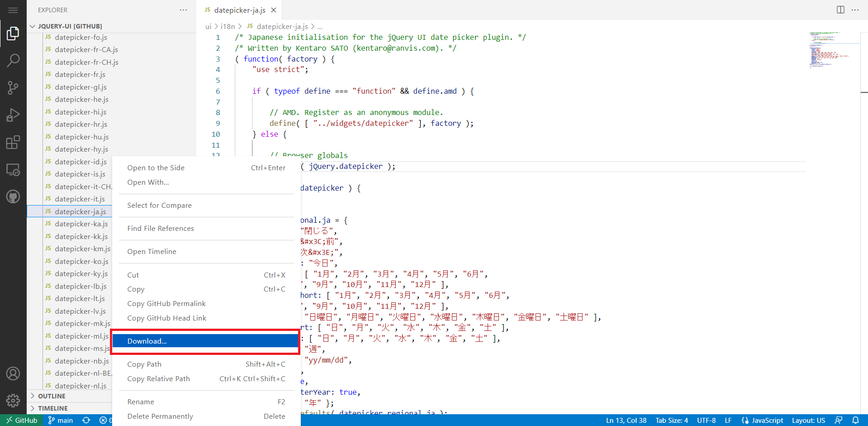The width and height of the screenshot is (868, 426).
Task: Click the GitHub remote indicator in status bar
Action: pyautogui.click(x=22, y=420)
